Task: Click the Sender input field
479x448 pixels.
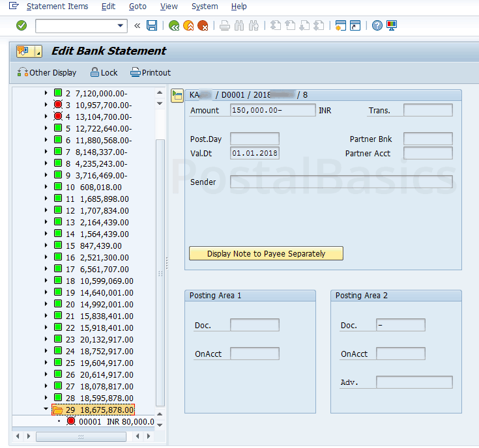Action: tap(341, 182)
